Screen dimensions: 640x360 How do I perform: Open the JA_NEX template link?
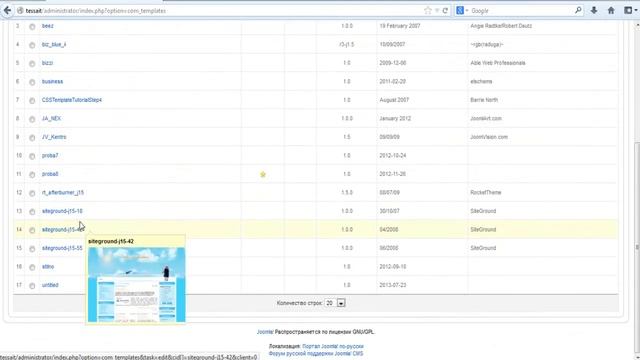[51, 118]
